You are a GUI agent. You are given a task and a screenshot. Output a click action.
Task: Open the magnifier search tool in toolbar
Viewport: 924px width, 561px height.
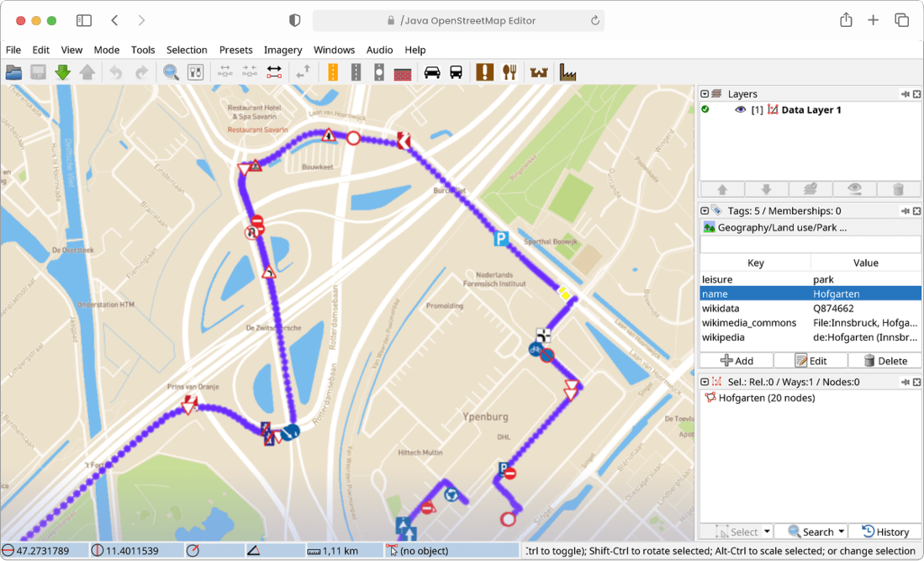pos(171,72)
